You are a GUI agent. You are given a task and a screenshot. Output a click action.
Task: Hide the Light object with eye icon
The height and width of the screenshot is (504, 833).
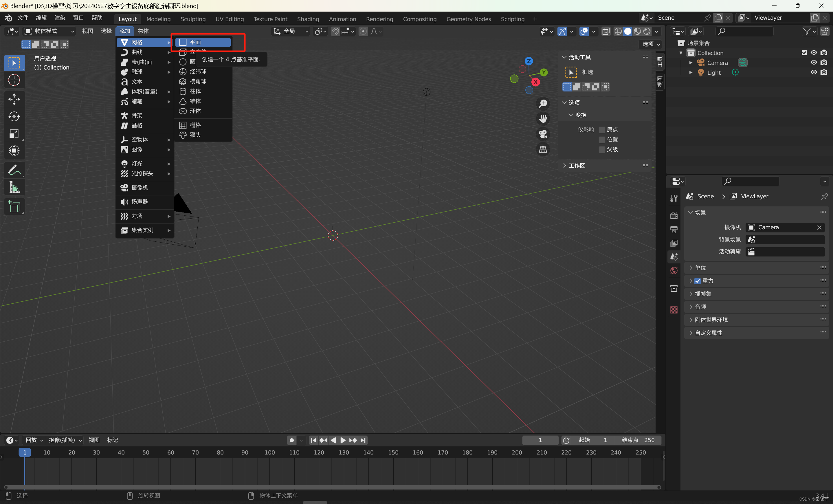click(x=814, y=72)
